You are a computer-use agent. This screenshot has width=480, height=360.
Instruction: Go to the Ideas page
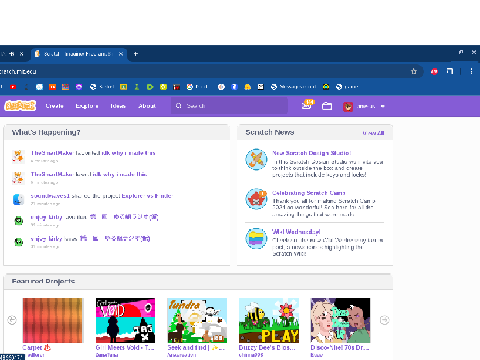tap(118, 106)
